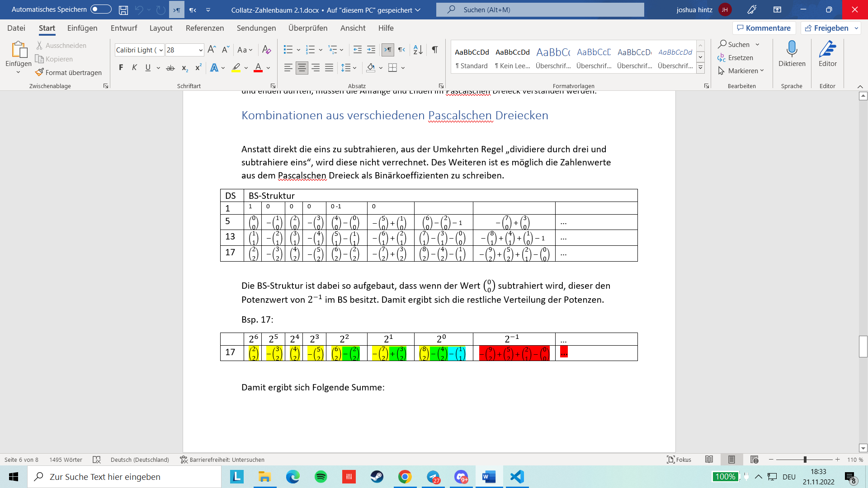The width and height of the screenshot is (868, 488).
Task: Align text to the left
Action: [288, 68]
